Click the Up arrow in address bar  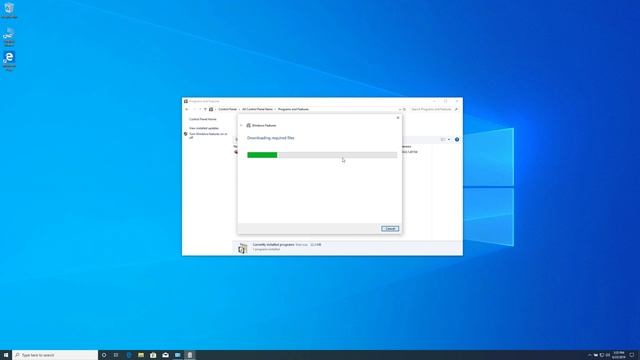[x=205, y=109]
